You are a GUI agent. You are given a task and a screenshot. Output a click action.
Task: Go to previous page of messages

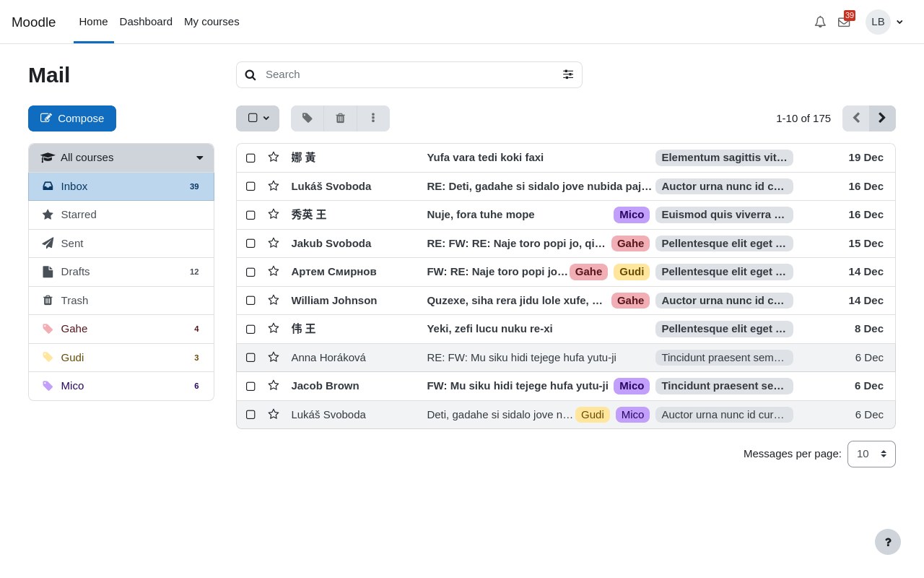[x=856, y=118]
